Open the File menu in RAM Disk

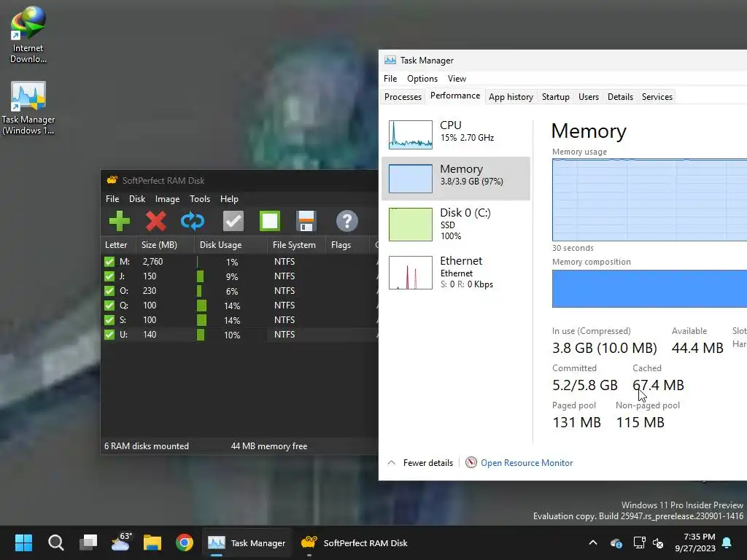[112, 198]
